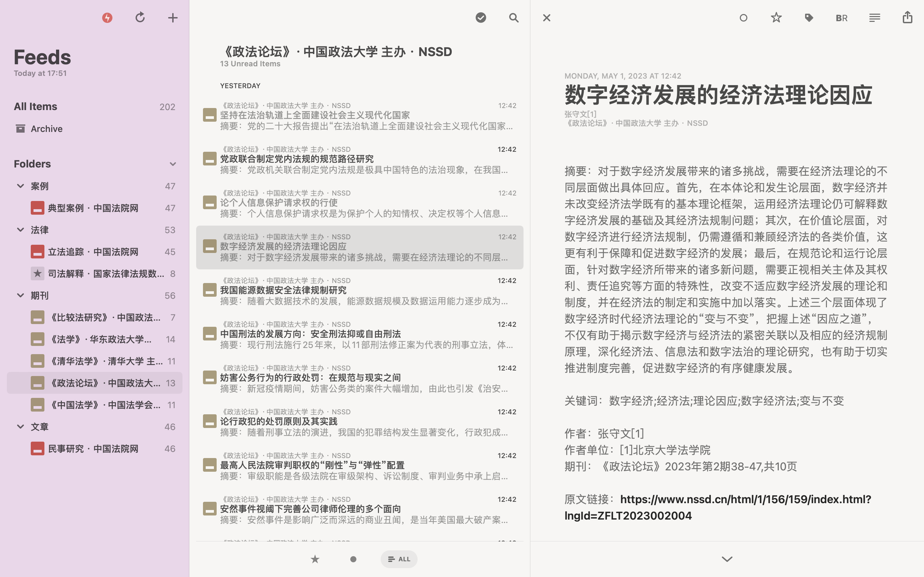Toggle read/unread circle in article toolbar
This screenshot has height=577, width=924.
(x=743, y=17)
